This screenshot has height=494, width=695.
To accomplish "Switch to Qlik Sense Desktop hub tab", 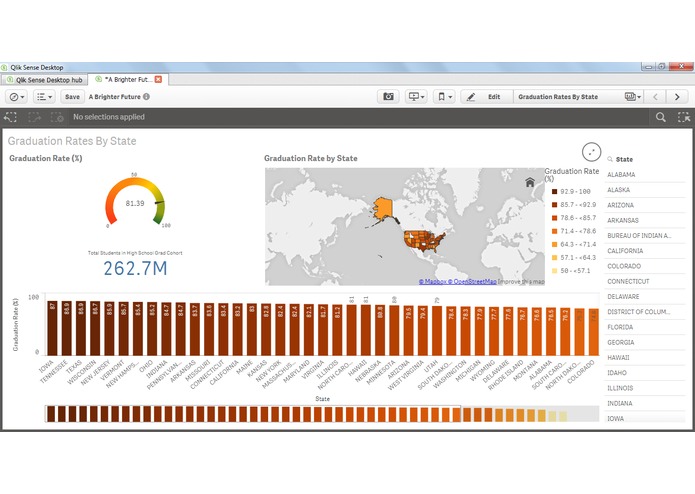I will coord(44,80).
